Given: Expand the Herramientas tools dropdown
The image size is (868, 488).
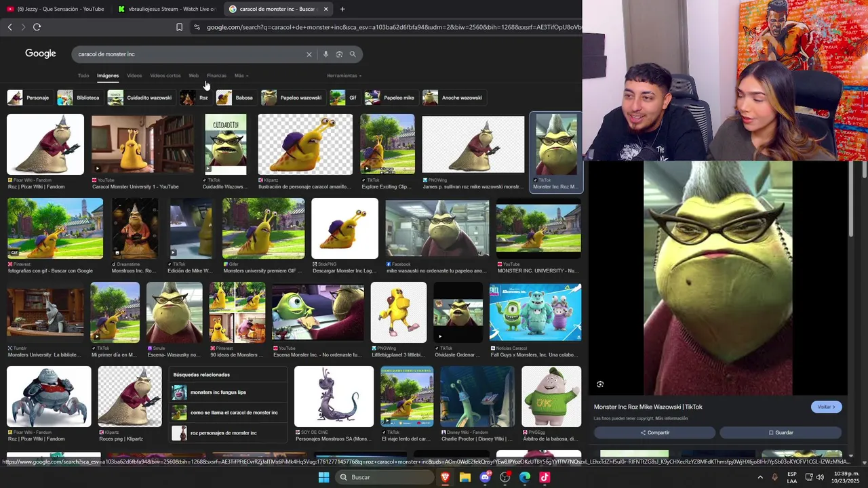Looking at the screenshot, I should click(x=344, y=76).
